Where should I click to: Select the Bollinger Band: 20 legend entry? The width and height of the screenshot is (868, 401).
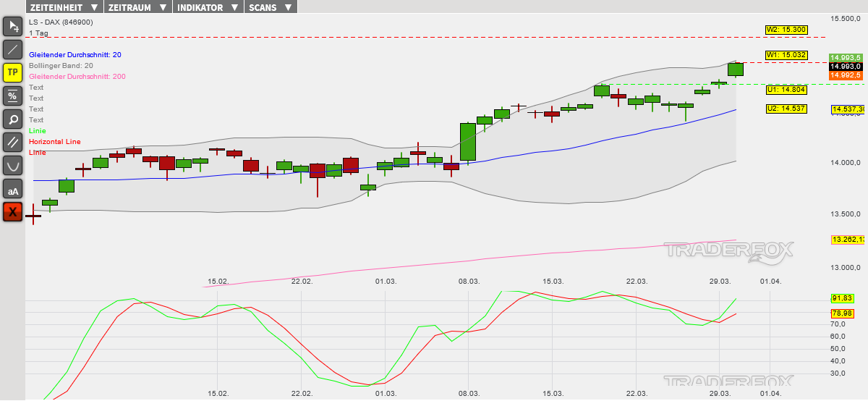point(61,66)
